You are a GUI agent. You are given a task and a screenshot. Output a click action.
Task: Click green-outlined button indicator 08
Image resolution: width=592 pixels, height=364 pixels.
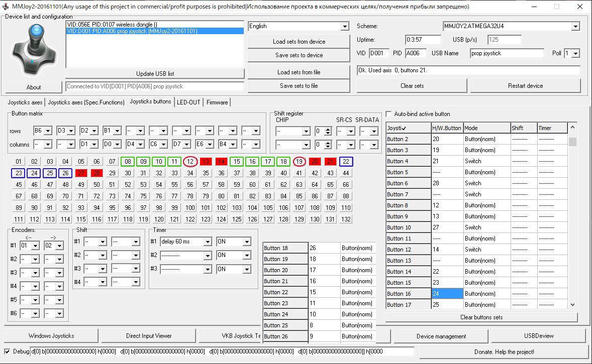click(128, 162)
